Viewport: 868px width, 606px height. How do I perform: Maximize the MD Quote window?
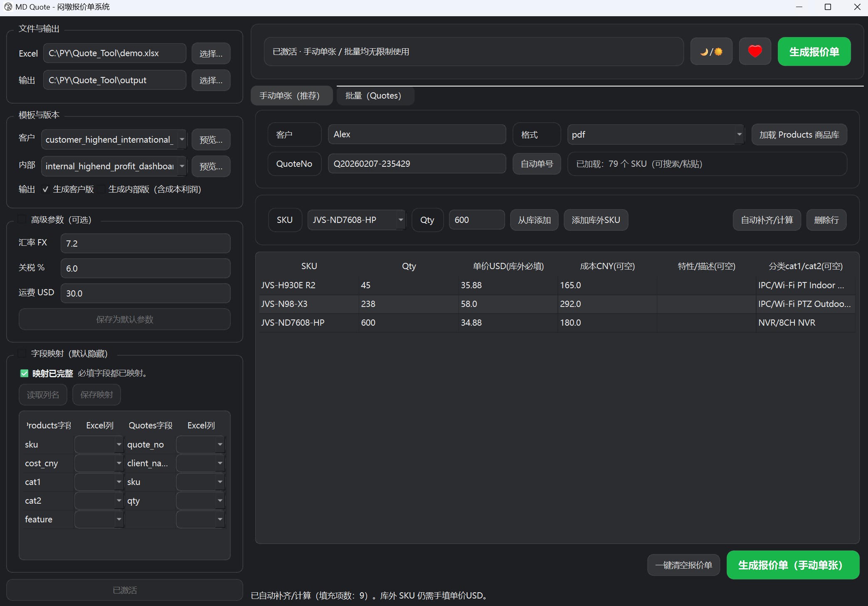tap(828, 7)
